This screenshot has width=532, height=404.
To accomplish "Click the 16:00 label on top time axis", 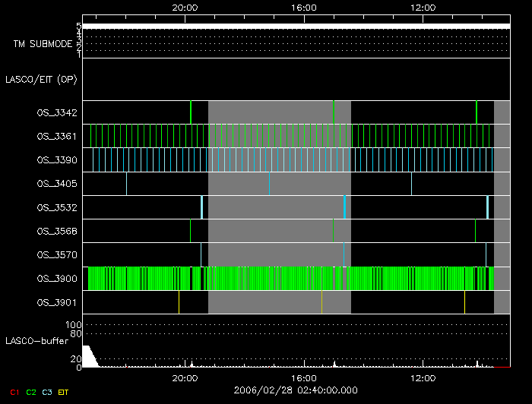I will (304, 7).
